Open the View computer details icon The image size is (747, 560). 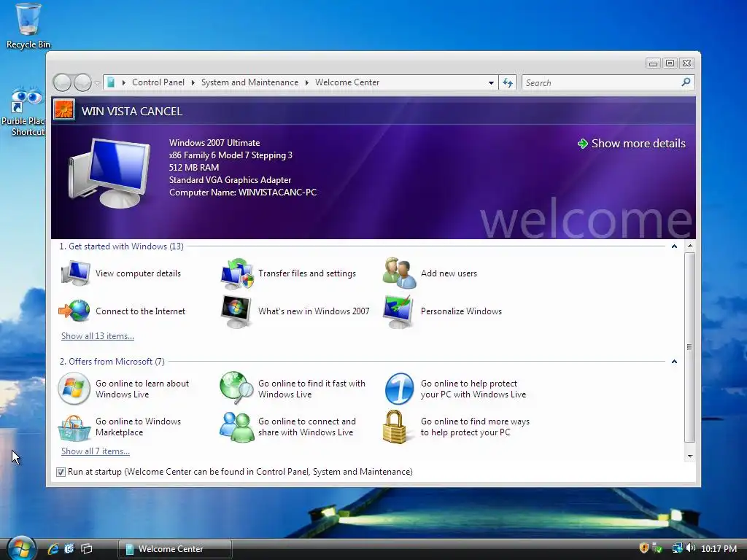[75, 273]
